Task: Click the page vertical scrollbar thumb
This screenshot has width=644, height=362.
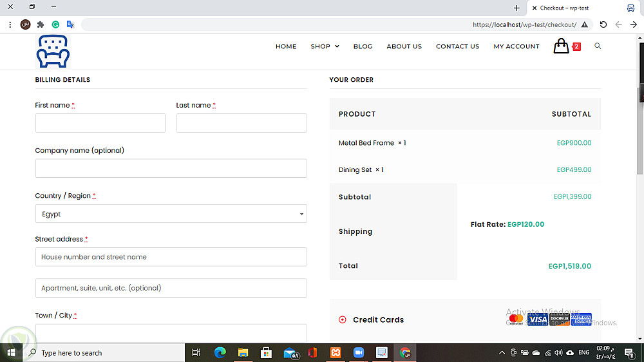Action: 640,131
